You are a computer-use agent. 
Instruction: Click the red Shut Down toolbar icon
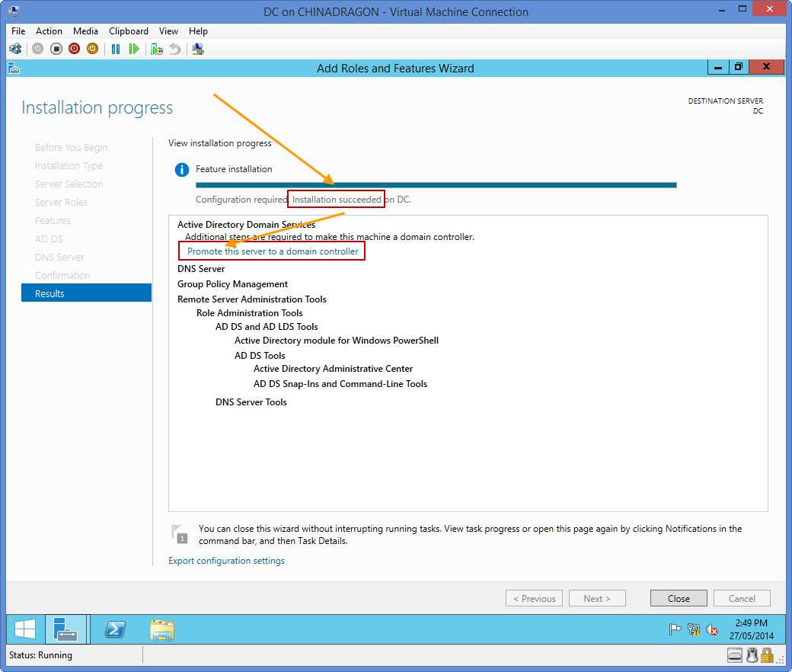pyautogui.click(x=75, y=49)
